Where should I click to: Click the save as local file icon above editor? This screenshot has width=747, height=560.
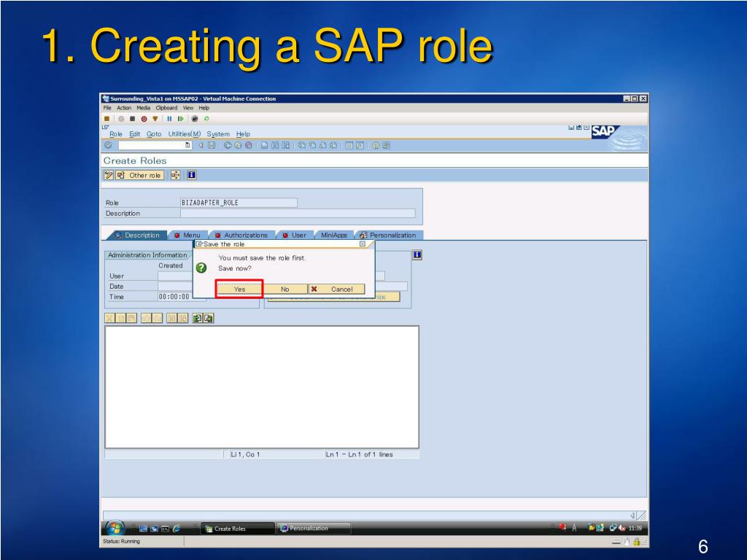tap(208, 318)
